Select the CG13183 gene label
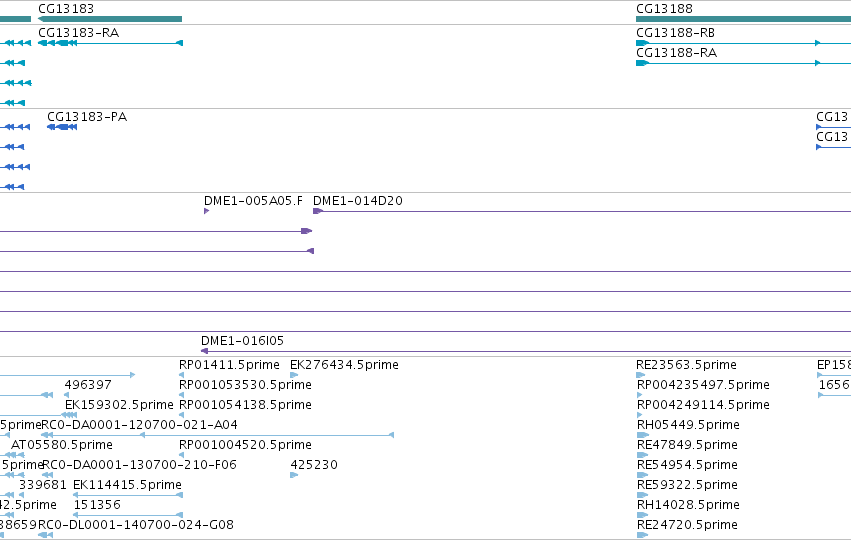851x540 pixels. click(x=66, y=9)
